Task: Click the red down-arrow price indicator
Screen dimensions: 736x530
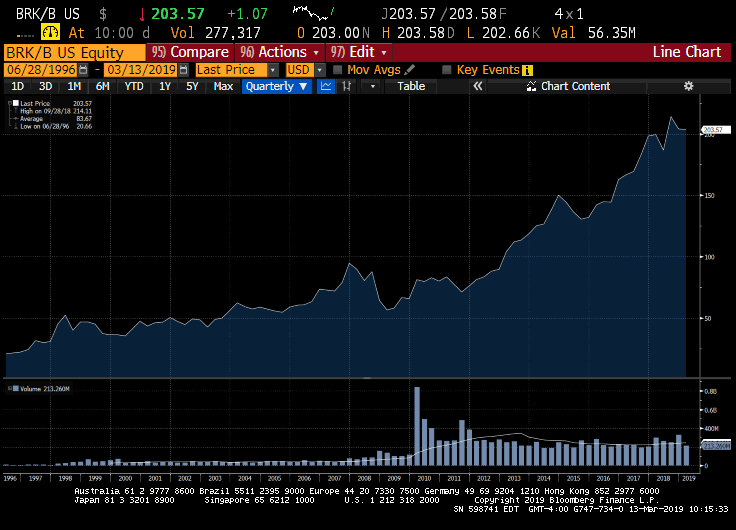Action: [x=142, y=15]
